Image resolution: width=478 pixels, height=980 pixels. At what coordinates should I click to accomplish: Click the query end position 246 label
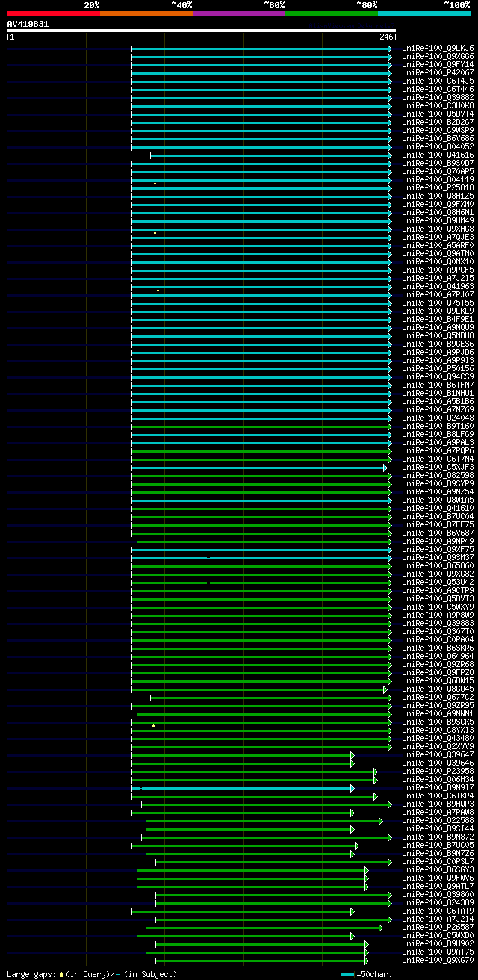point(387,37)
